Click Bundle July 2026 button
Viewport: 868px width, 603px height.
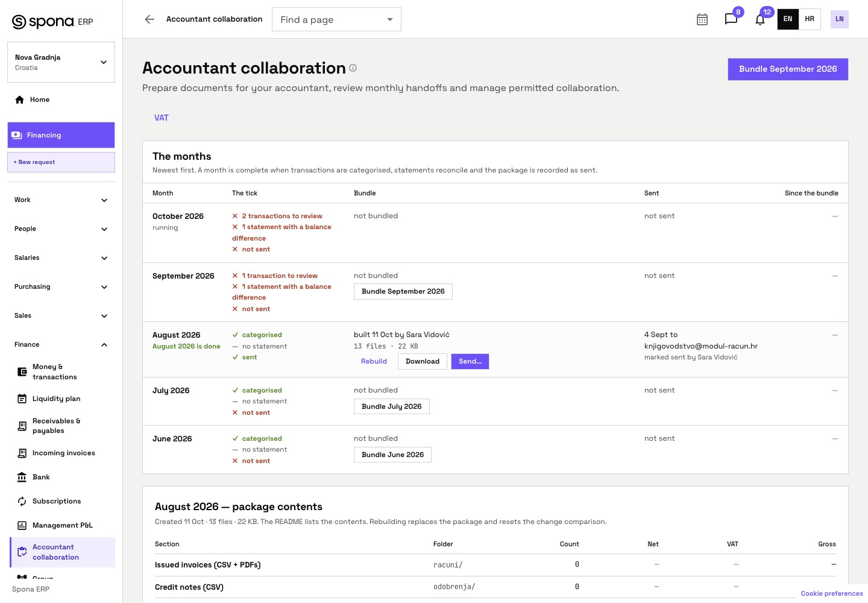point(392,406)
